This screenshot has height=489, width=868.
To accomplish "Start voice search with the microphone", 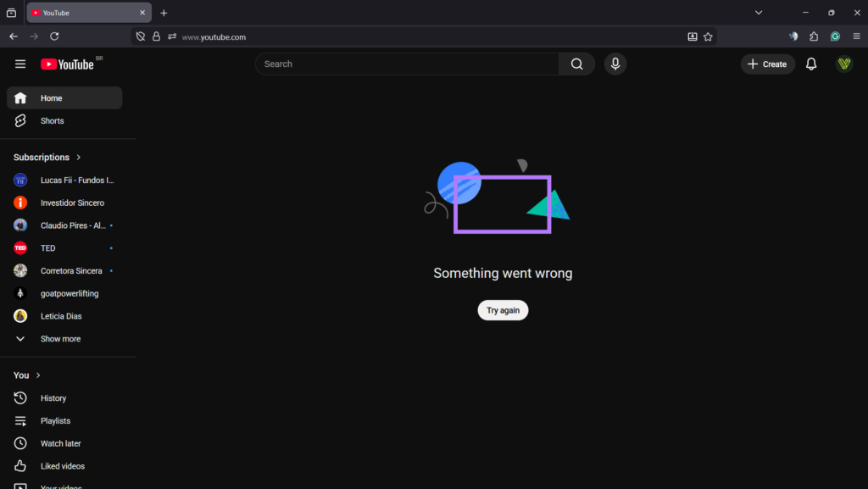I will [x=615, y=64].
